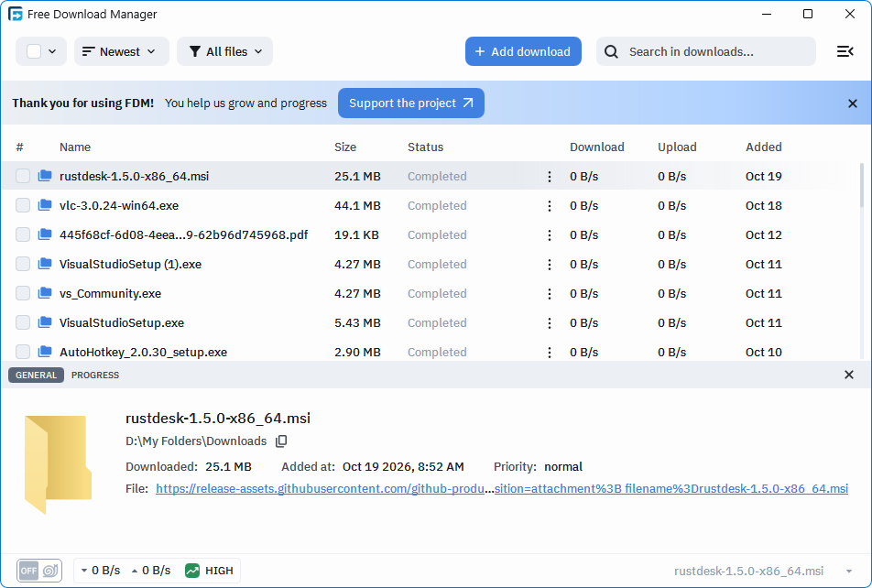Open three-dot menu for AutoHotkey_2.0.30_setup.exe

pyautogui.click(x=550, y=352)
